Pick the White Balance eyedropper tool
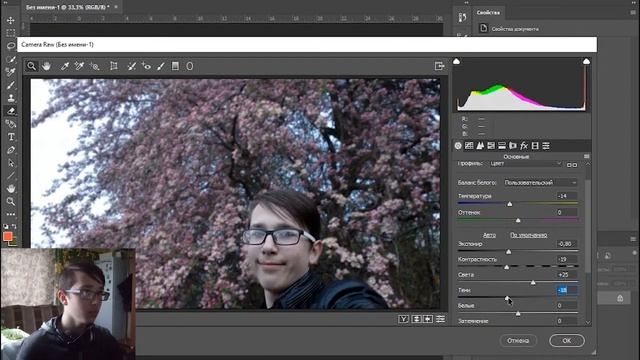This screenshot has height=360, width=640. 64,66
